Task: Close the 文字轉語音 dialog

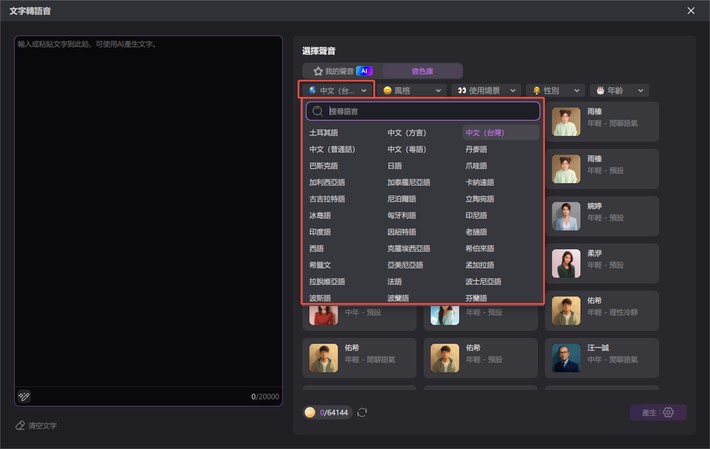Action: point(691,10)
